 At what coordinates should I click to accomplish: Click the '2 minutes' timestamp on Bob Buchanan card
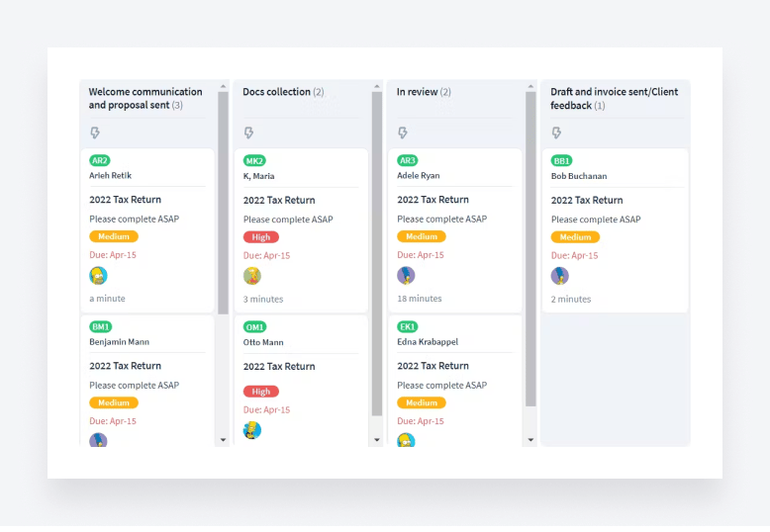571,299
